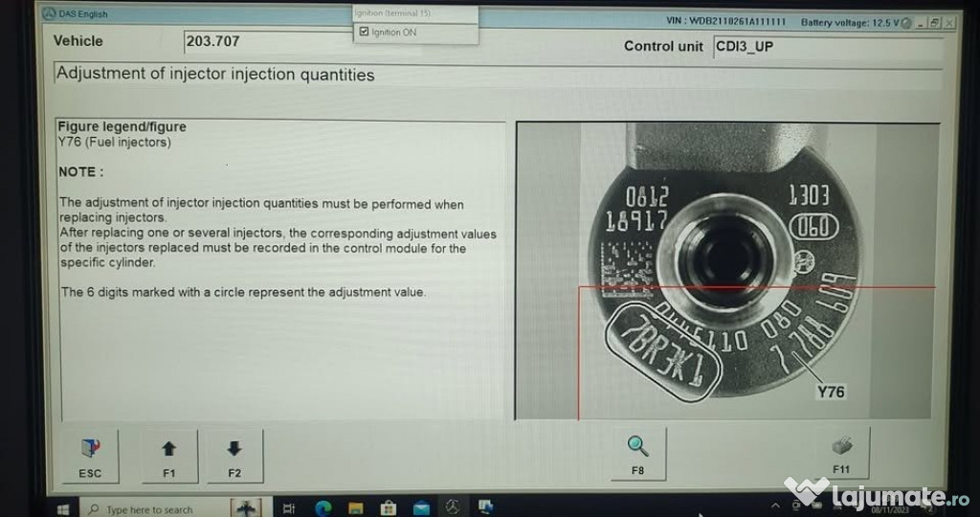Click the Mercedes star icon in taskbar

click(x=453, y=508)
